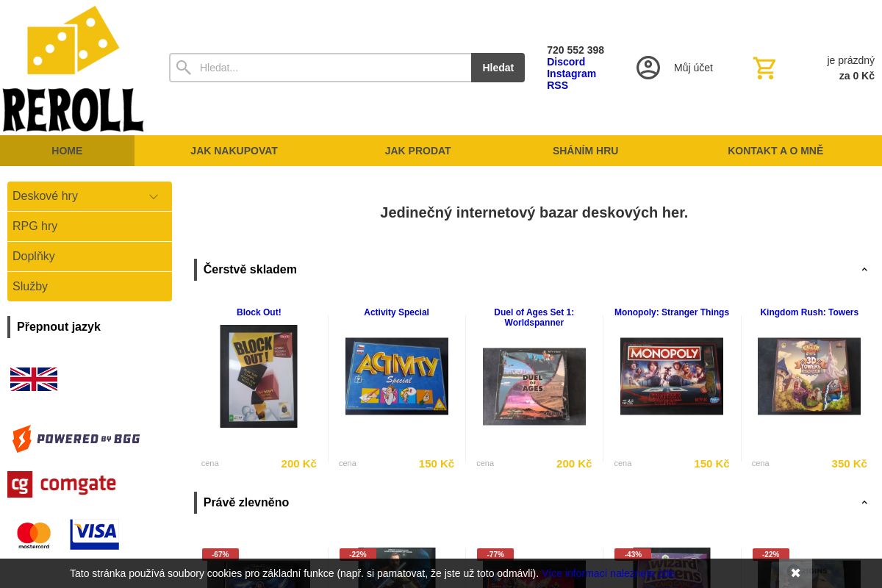Select Doplňky category
The width and height of the screenshot is (882, 588).
(x=90, y=257)
